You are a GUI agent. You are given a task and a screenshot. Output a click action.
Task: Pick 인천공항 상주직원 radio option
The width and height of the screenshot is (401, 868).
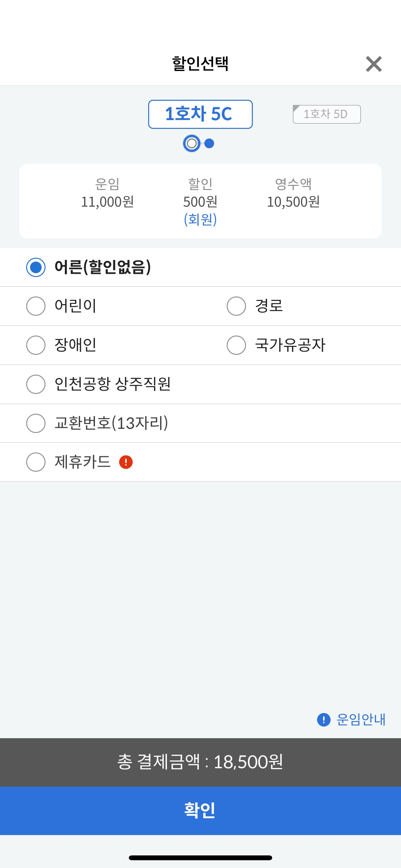click(36, 384)
